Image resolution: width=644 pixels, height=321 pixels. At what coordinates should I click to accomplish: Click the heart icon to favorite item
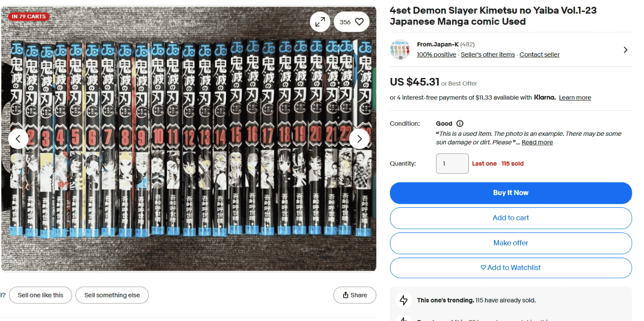(359, 22)
